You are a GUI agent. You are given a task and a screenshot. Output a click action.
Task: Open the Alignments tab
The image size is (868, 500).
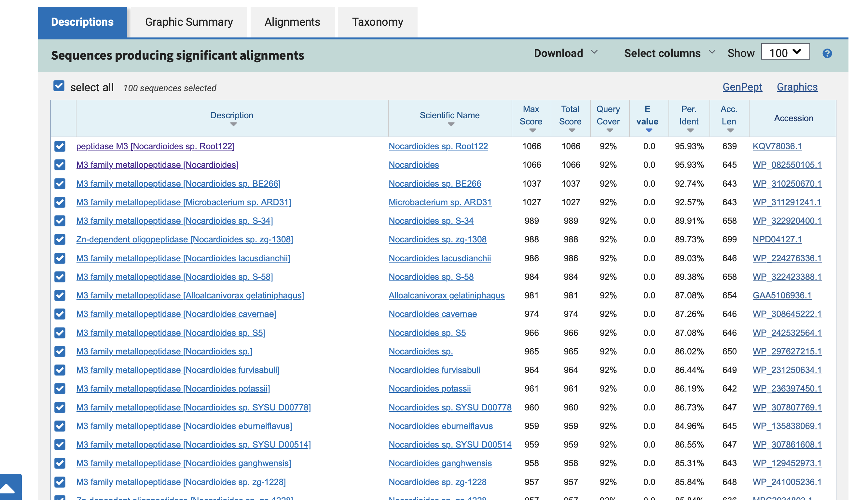coord(292,22)
